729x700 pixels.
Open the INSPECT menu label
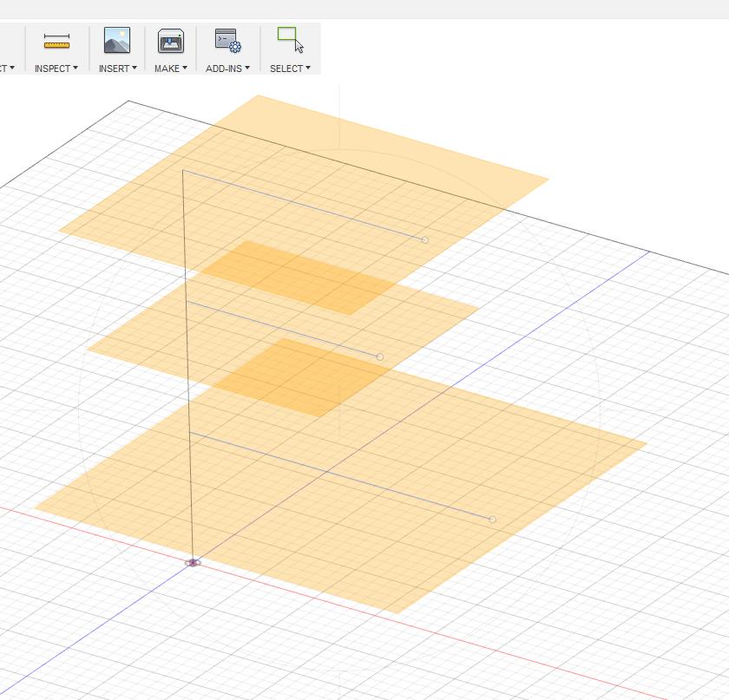pos(52,69)
